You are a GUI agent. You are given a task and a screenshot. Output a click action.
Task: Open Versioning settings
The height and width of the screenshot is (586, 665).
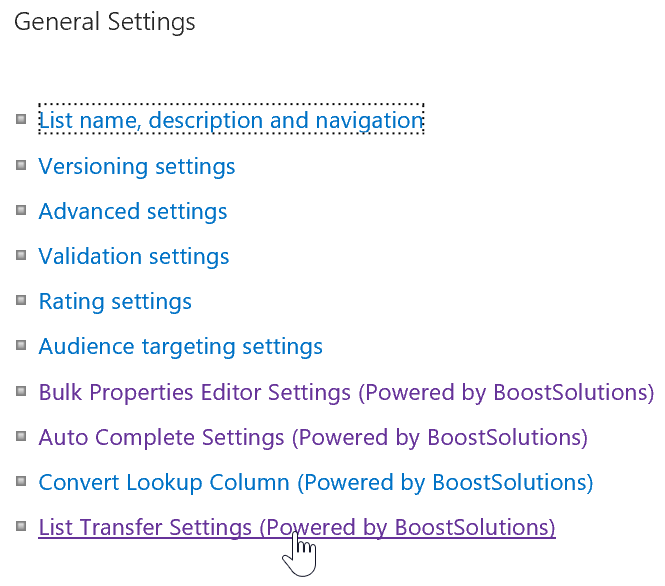tap(137, 166)
